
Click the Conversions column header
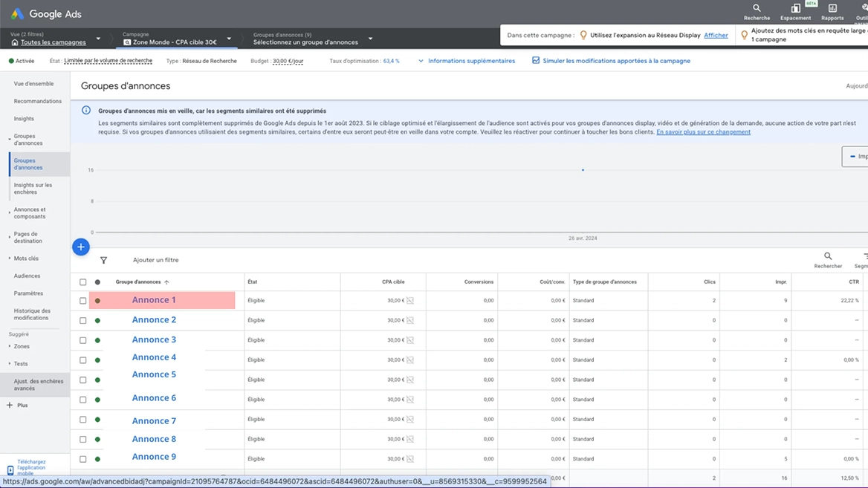479,282
